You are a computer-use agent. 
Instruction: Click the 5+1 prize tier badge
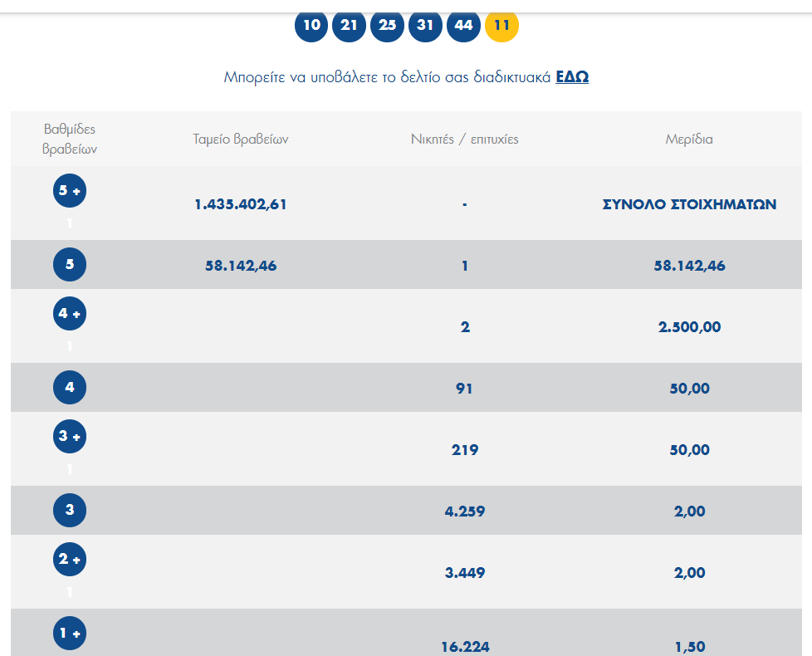[x=70, y=191]
